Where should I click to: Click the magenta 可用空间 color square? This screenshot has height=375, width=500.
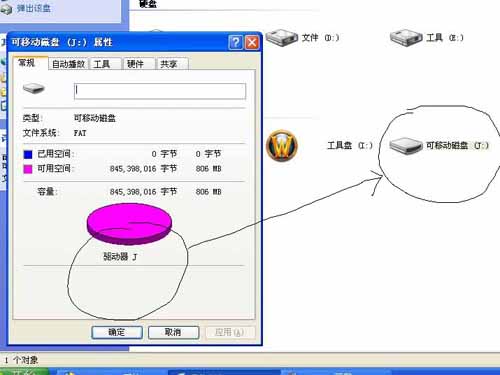(x=28, y=169)
